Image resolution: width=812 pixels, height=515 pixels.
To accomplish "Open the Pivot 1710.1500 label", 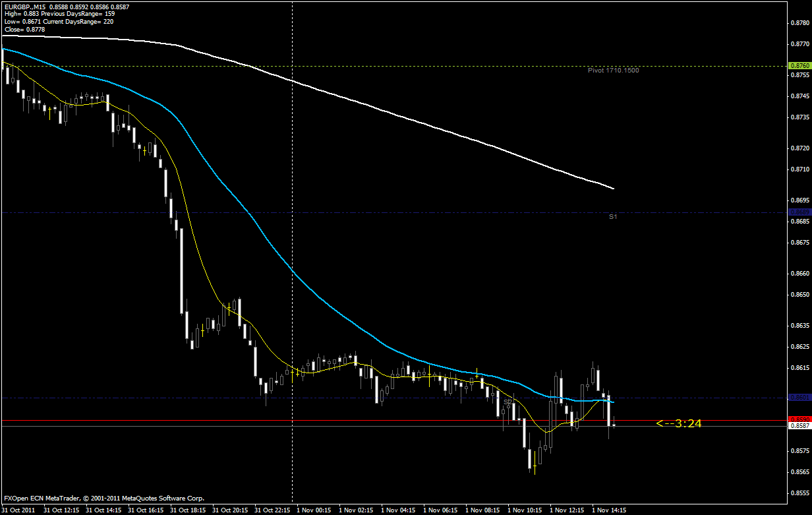I will 614,69.
